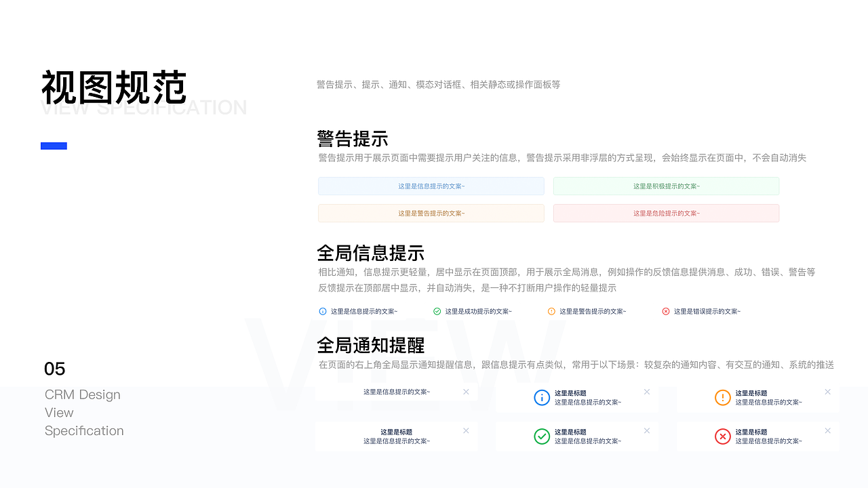Click the large red error icon in the notification card

723,436
